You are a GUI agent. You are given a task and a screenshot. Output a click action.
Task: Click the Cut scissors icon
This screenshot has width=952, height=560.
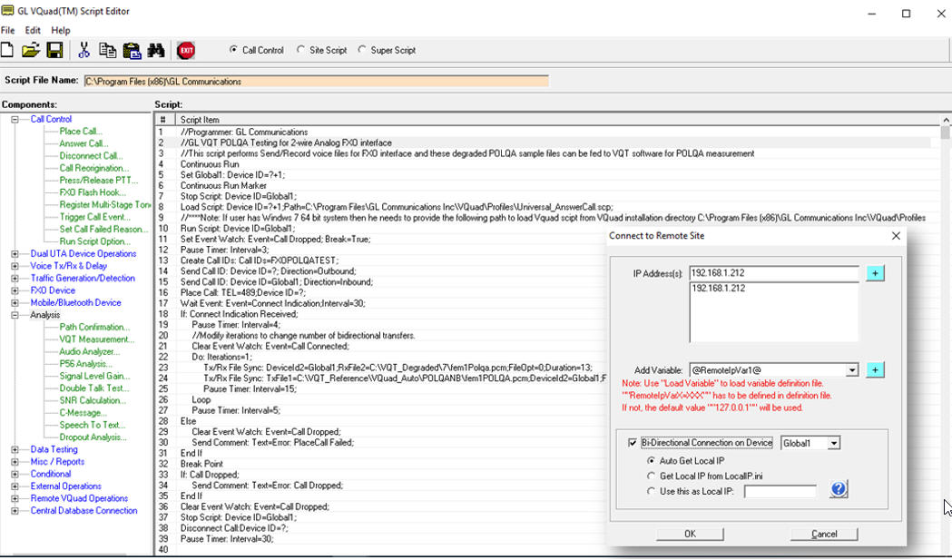(x=83, y=50)
